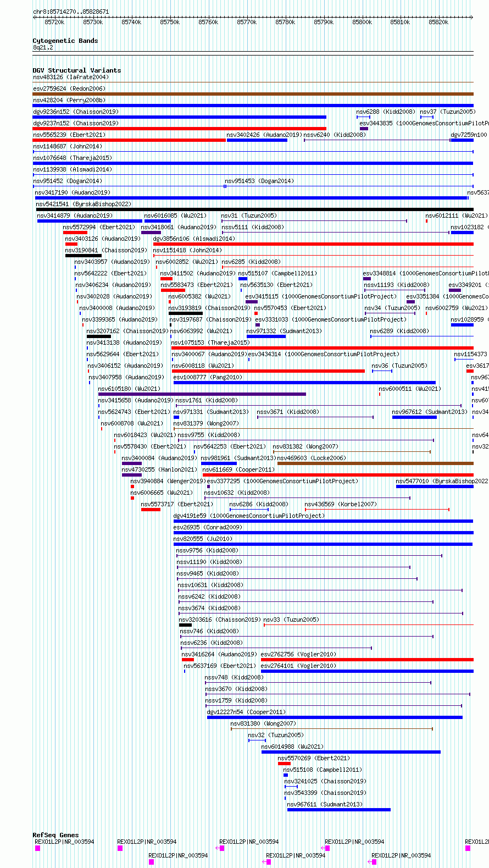Click the nsv820555 (Ju2010) label
The height and width of the screenshot is (868, 489).
click(203, 539)
